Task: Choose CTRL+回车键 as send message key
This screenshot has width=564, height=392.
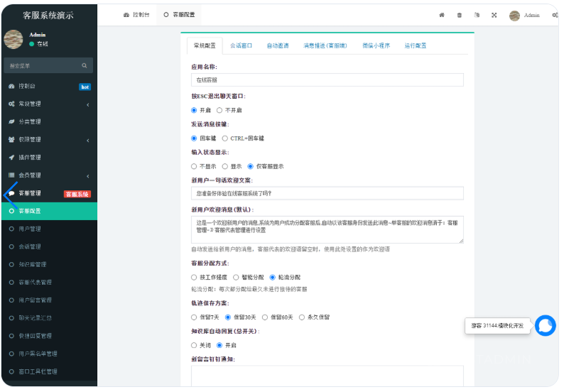Action: 225,138
